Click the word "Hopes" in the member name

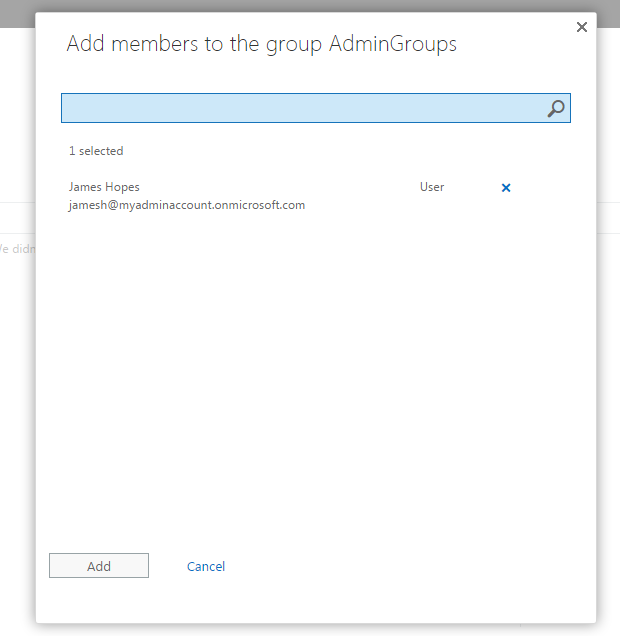(122, 187)
